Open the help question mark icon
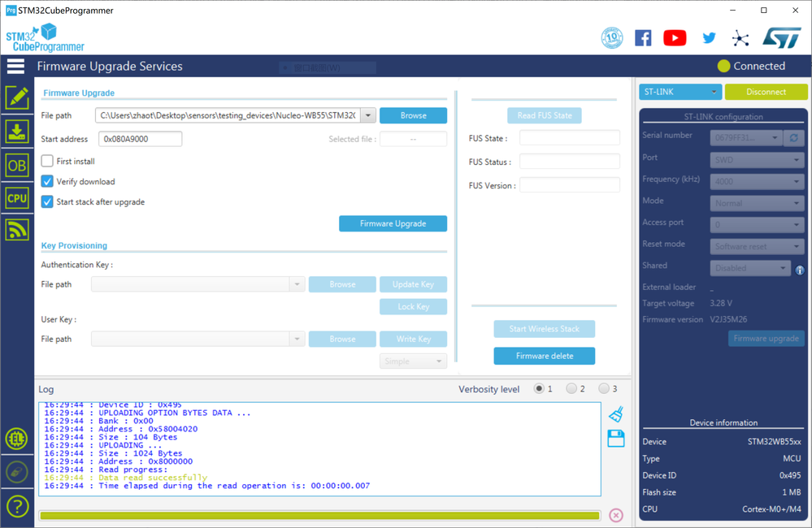Screen dimensions: 812x528 pyautogui.click(x=16, y=506)
